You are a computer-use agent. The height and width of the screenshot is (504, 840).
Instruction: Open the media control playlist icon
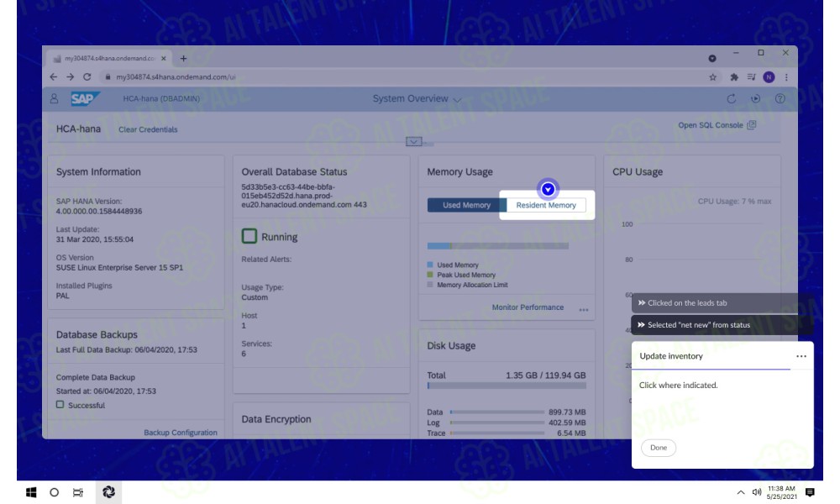(x=751, y=77)
